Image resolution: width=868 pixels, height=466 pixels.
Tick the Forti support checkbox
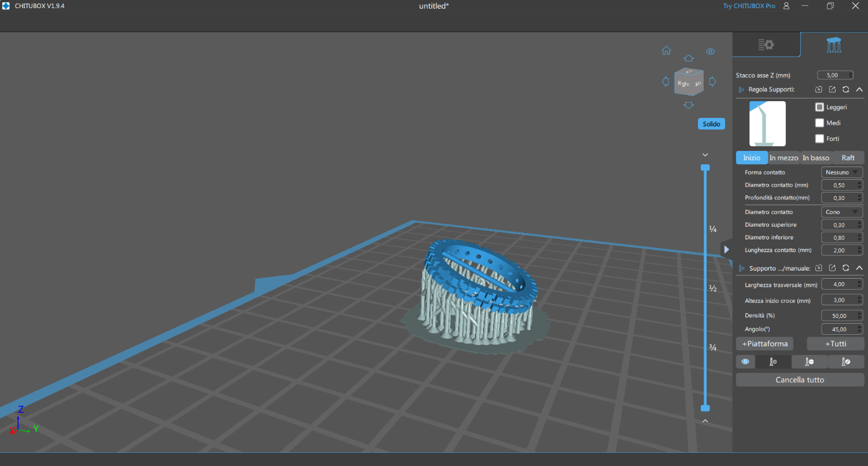coord(819,139)
